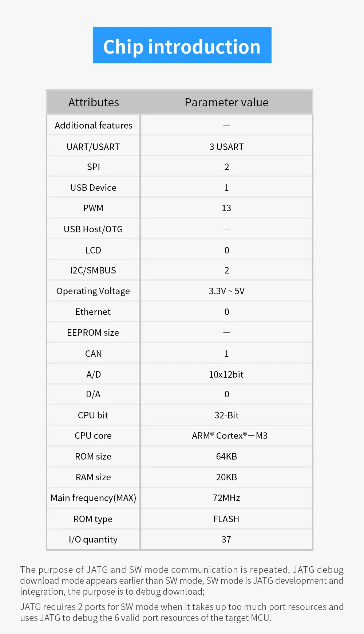Select the CPU core row label

[x=93, y=436]
